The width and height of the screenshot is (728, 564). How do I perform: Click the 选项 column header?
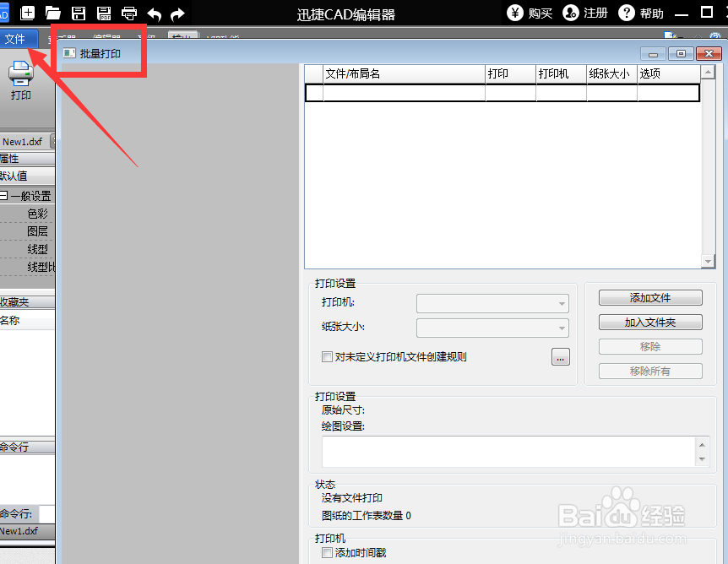(669, 73)
